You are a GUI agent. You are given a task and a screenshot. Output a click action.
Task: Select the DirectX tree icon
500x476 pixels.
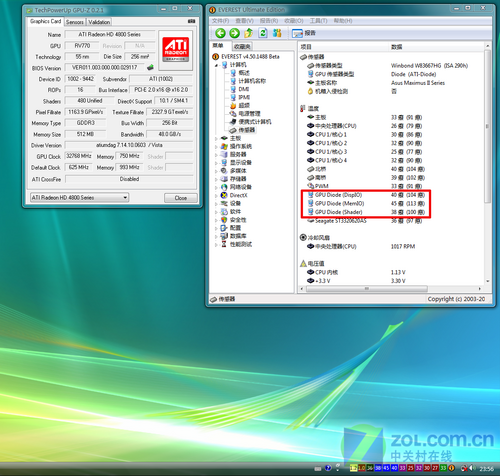coord(224,195)
